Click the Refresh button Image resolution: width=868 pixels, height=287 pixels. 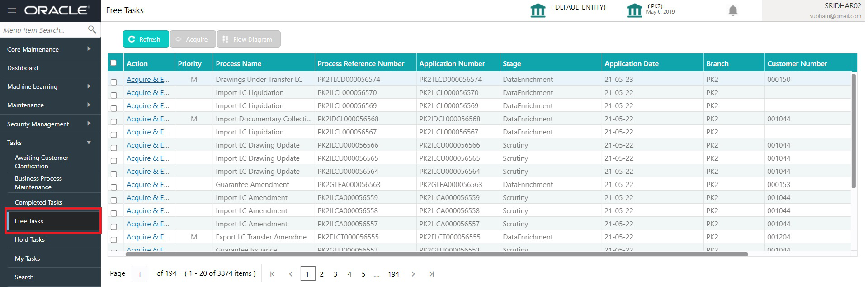(x=146, y=39)
